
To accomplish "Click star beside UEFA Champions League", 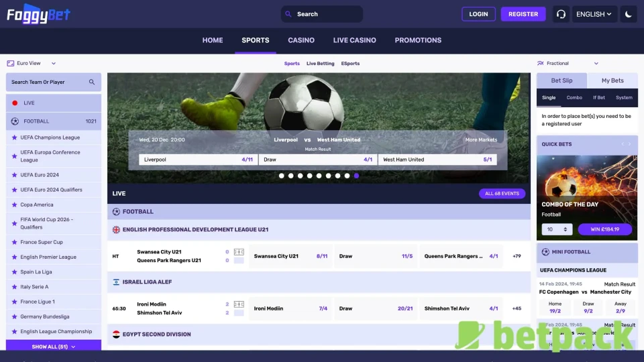I will point(14,137).
